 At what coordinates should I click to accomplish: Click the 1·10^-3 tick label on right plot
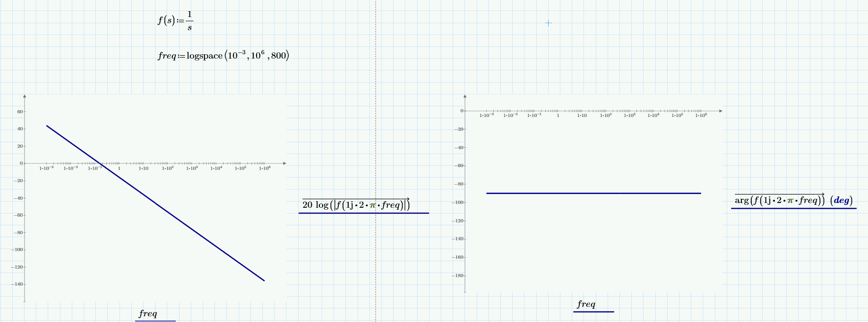[486, 115]
